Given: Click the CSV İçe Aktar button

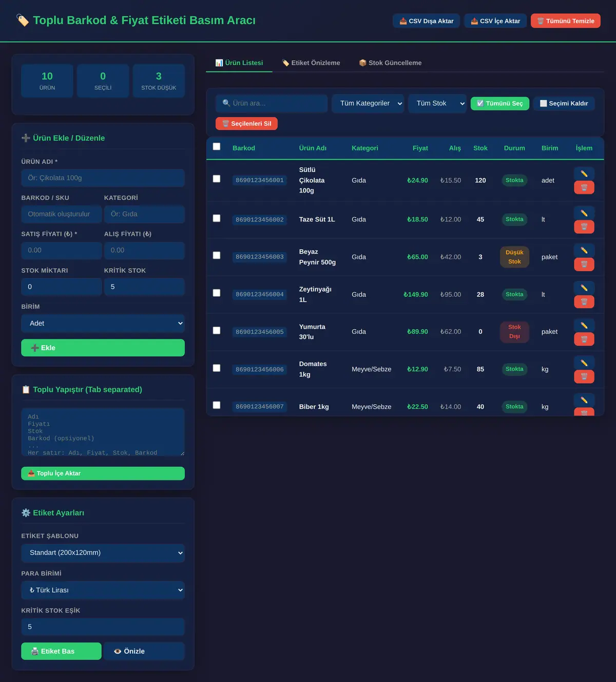Looking at the screenshot, I should (x=495, y=21).
